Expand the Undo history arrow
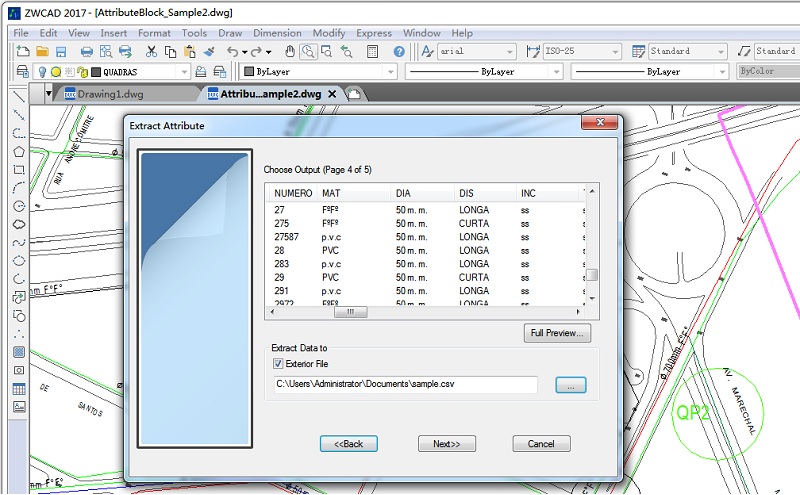Viewport: 800px width, 495px height. [x=244, y=52]
